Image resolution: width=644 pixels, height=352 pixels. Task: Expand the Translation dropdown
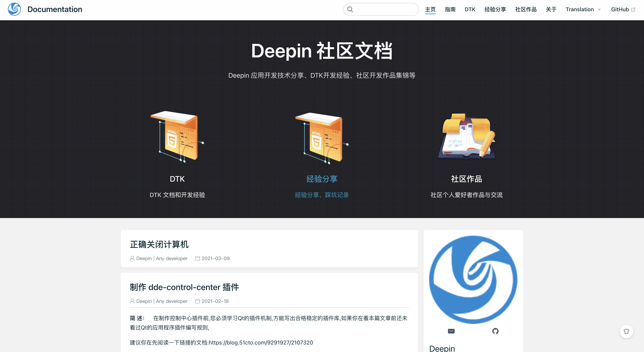583,10
